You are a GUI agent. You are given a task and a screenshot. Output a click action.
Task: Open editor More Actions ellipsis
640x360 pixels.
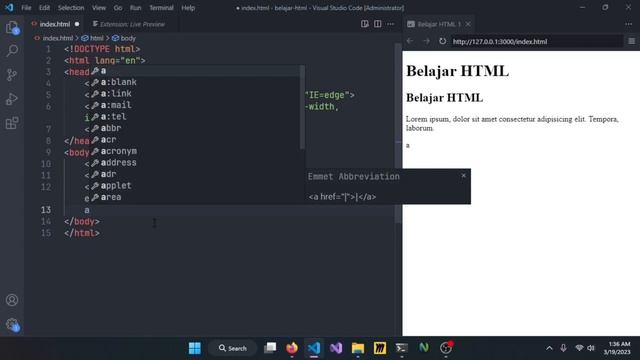[x=391, y=24]
